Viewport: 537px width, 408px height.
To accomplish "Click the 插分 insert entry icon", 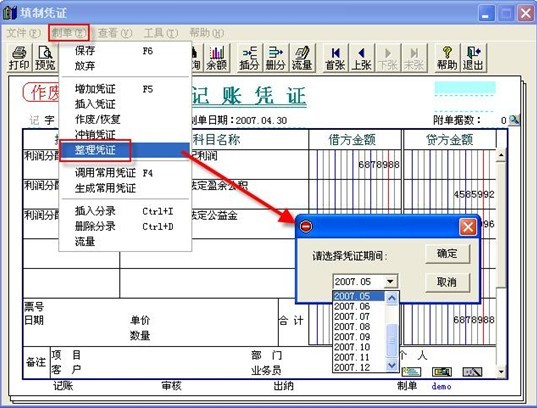I will (x=249, y=58).
